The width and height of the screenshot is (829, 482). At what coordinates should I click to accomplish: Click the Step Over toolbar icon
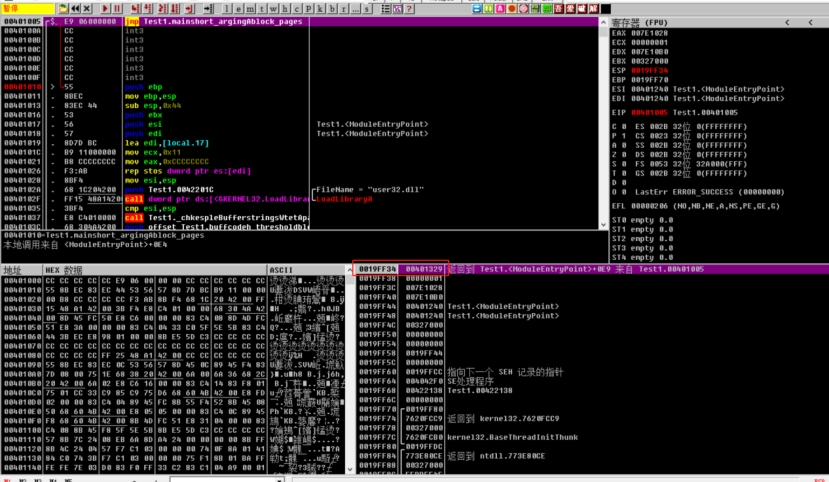148,9
